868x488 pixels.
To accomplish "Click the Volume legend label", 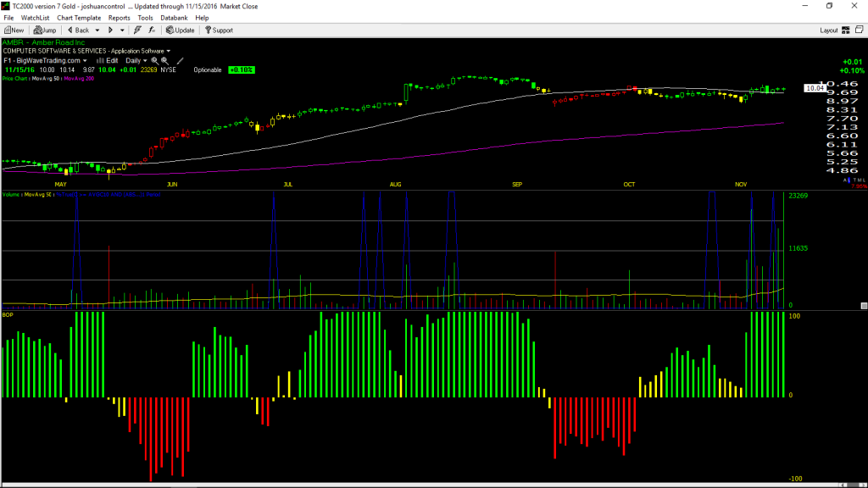I will pyautogui.click(x=11, y=195).
